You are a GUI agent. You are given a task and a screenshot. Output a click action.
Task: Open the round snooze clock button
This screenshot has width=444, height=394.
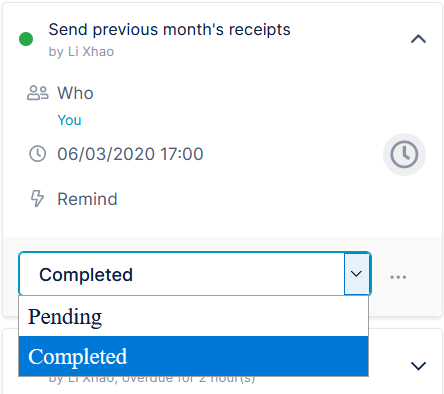pos(404,154)
